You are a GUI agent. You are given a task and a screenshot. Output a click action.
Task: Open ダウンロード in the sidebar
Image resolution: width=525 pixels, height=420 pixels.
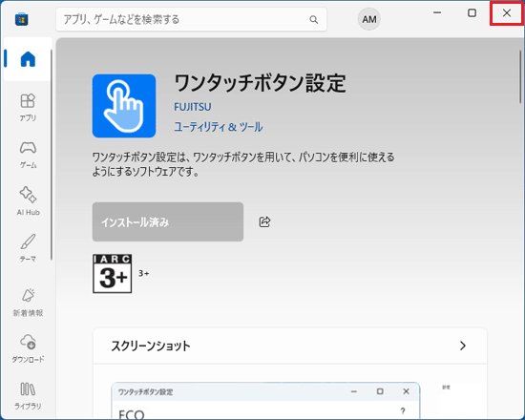point(28,348)
